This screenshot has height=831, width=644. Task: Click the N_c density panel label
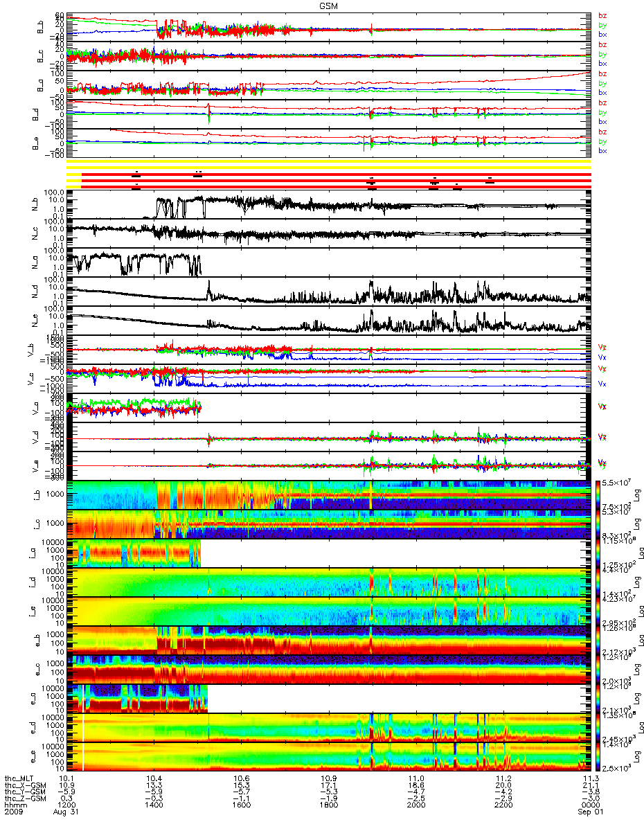pyautogui.click(x=34, y=235)
